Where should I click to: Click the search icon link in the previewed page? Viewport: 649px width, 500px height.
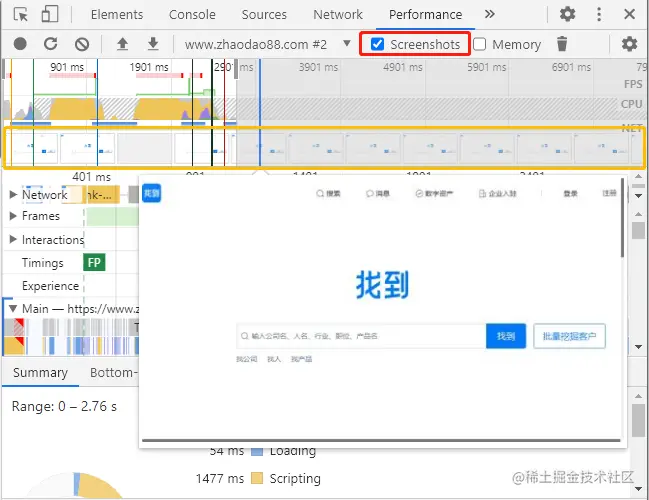tap(328, 193)
